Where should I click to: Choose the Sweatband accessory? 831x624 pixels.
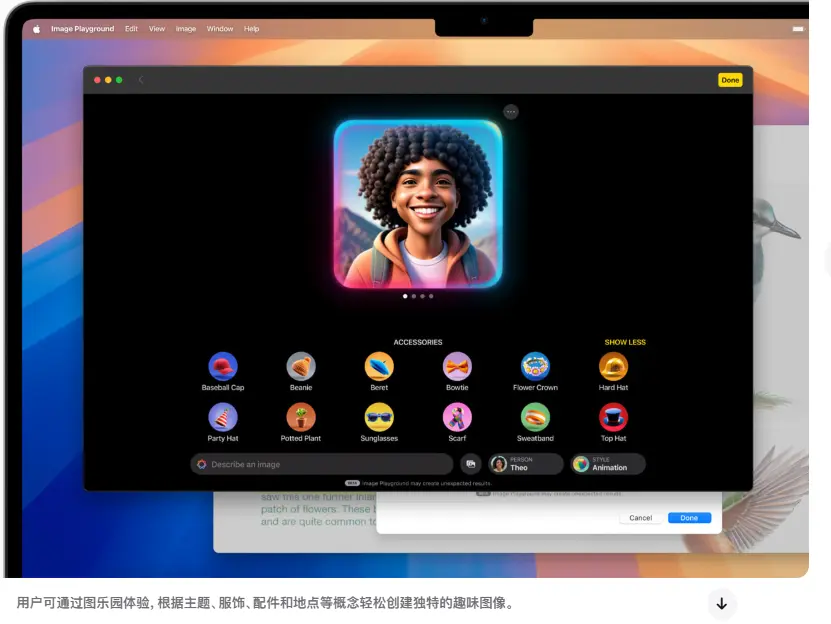(x=535, y=417)
